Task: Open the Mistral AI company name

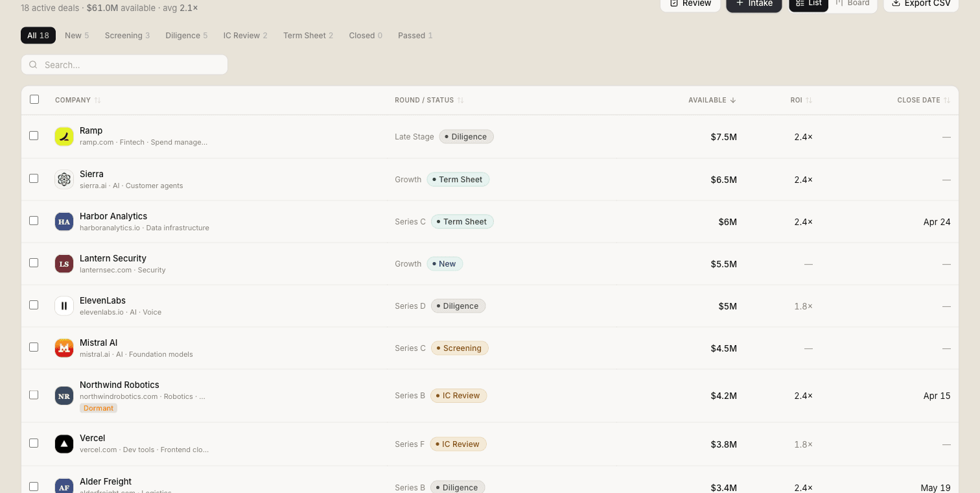Action: 99,343
